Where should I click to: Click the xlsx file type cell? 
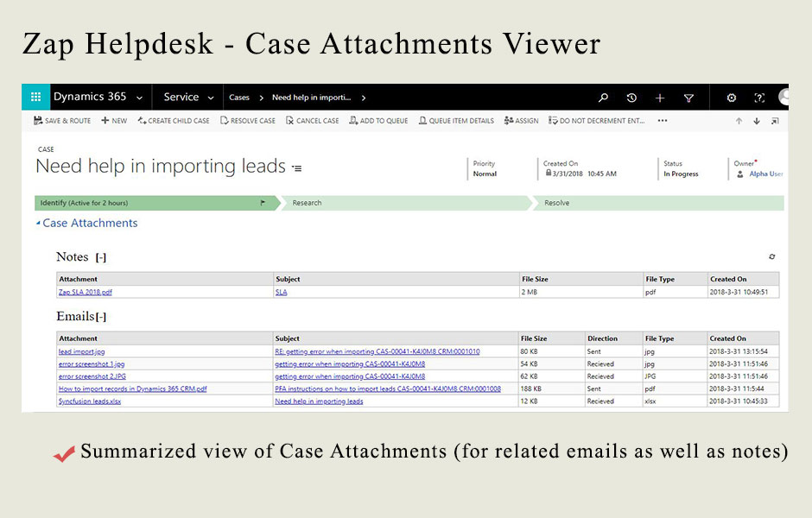675,401
